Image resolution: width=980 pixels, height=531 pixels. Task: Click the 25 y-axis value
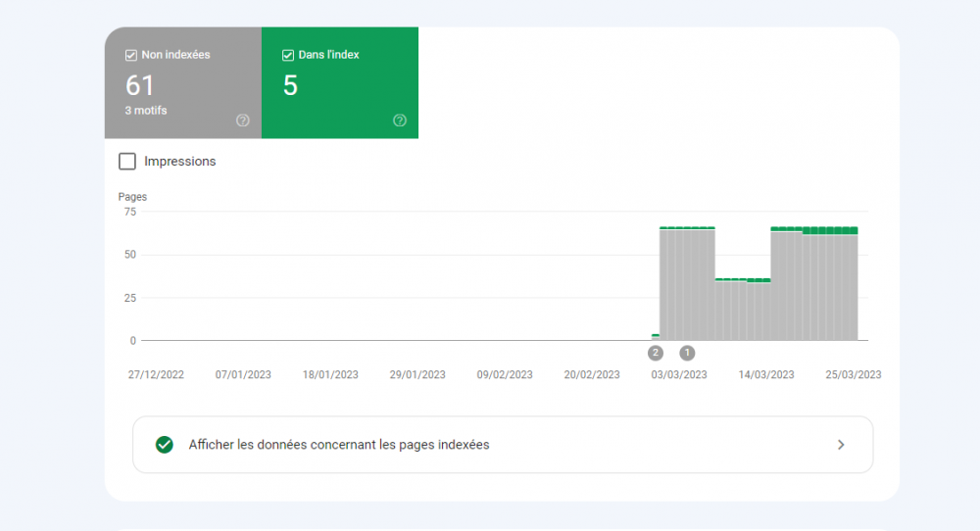[x=130, y=298]
